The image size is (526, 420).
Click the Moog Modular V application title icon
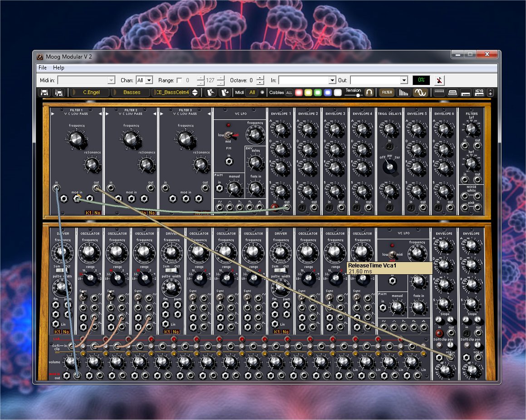pyautogui.click(x=40, y=57)
